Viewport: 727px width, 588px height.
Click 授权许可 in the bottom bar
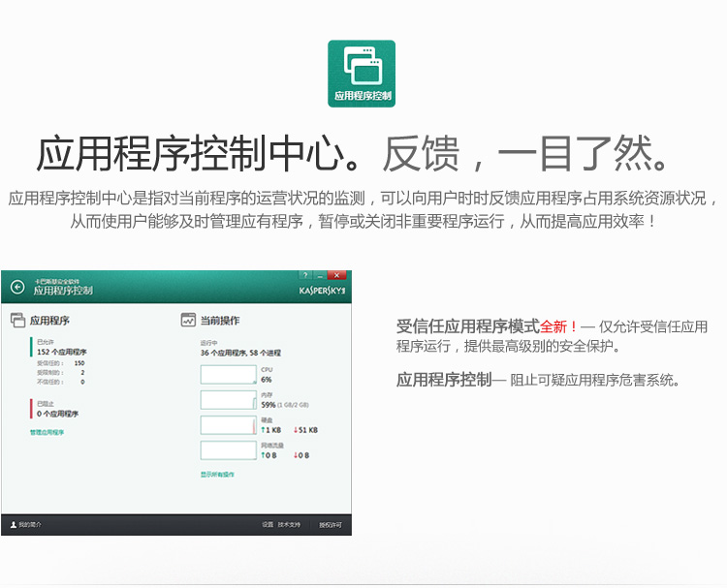coord(331,525)
